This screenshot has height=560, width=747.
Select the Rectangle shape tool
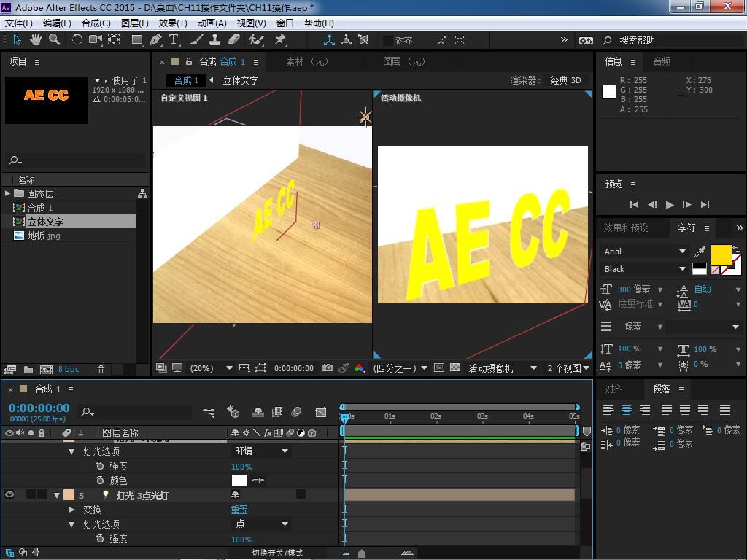(x=137, y=40)
